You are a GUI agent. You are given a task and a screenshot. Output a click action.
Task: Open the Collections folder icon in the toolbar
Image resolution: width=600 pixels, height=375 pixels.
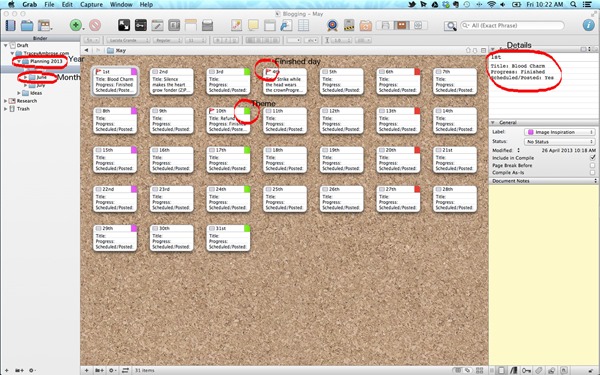click(27, 26)
